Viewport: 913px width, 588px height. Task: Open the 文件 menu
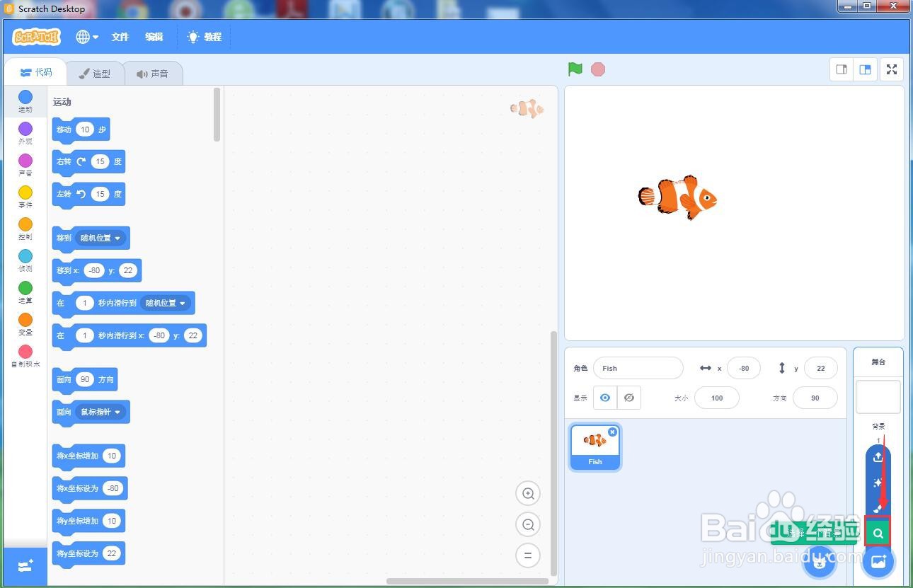click(x=120, y=37)
